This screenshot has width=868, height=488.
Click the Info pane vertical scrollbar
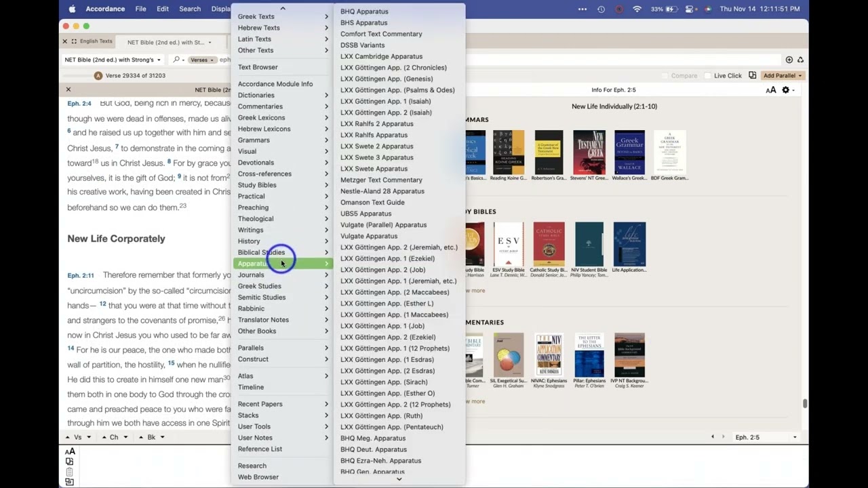(x=805, y=403)
